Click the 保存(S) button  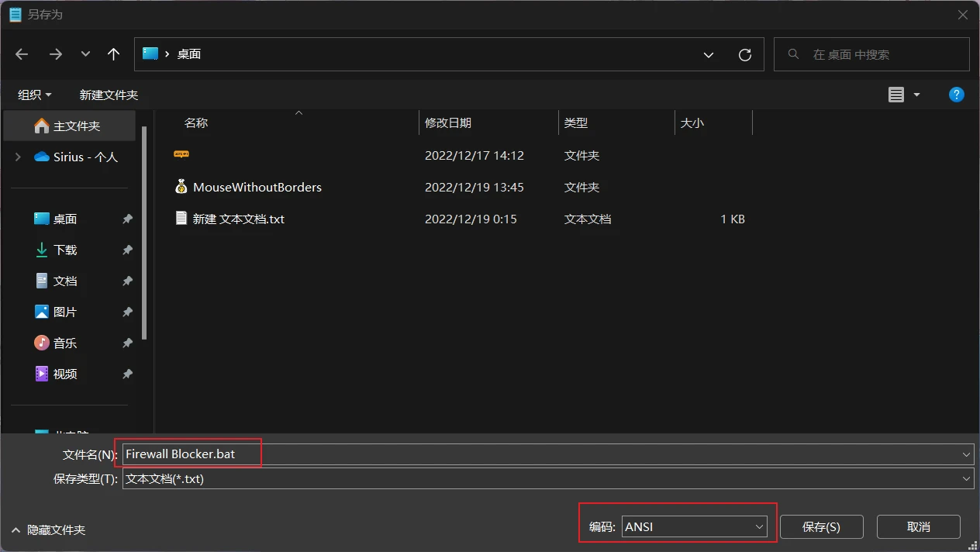click(x=822, y=526)
